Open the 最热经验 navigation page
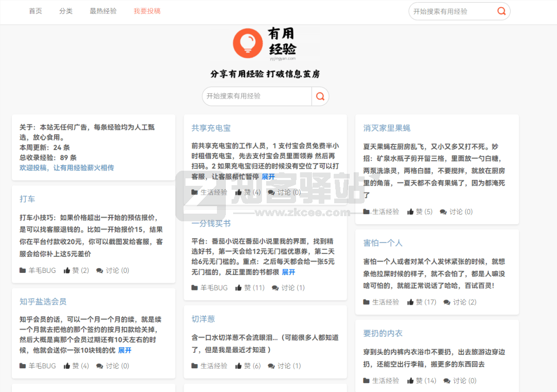The width and height of the screenshot is (557, 392). [103, 11]
